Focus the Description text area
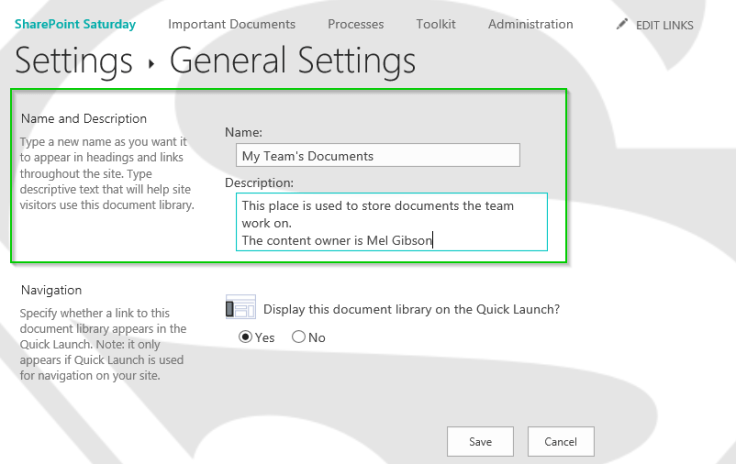The height and width of the screenshot is (464, 736). [392, 222]
